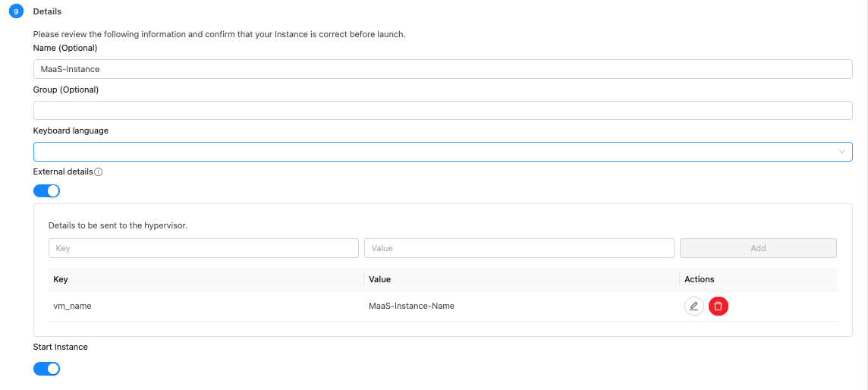
Task: Click the Group (Optional) label
Action: click(66, 90)
